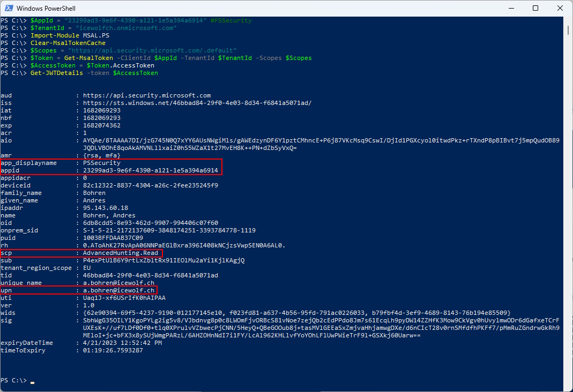Click the vertical scrollbar thumb
The width and height of the screenshot is (573, 392).
(x=568, y=29)
